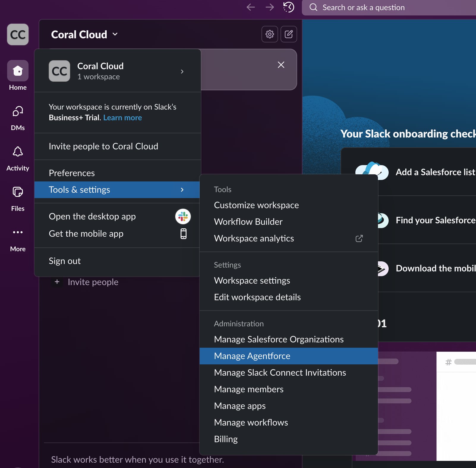Open DMs from the sidebar
Viewport: 476px width, 468px height.
click(18, 112)
